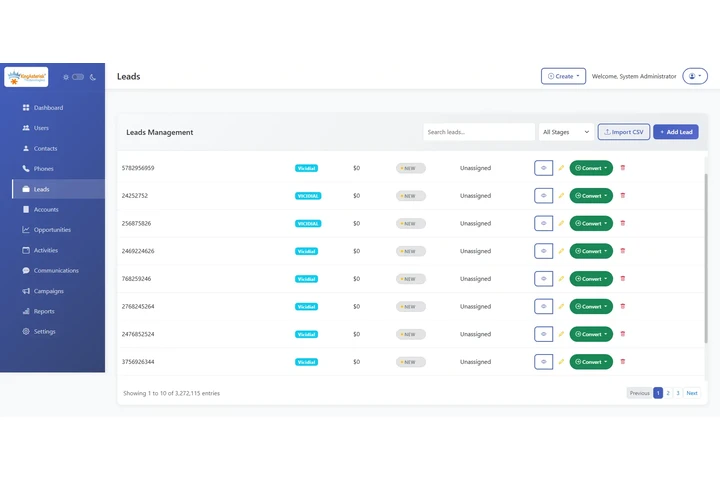
Task: Toggle the light/dark theme switch
Action: coord(78,77)
